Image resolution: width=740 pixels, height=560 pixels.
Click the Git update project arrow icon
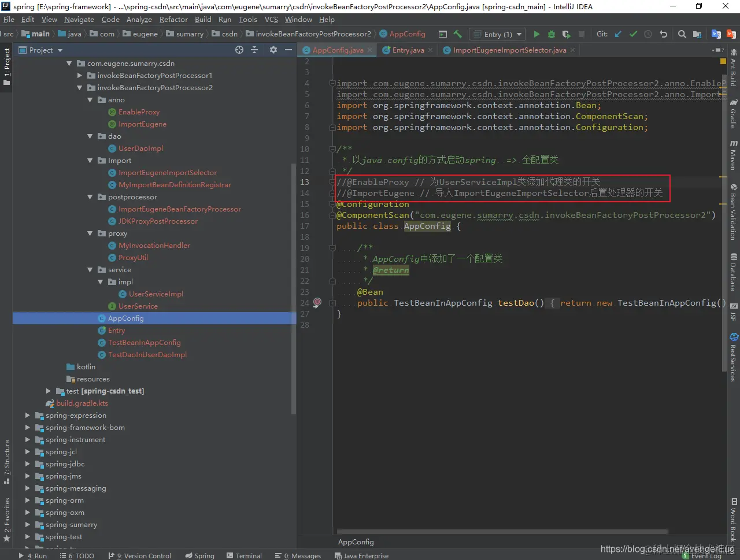[x=618, y=34]
